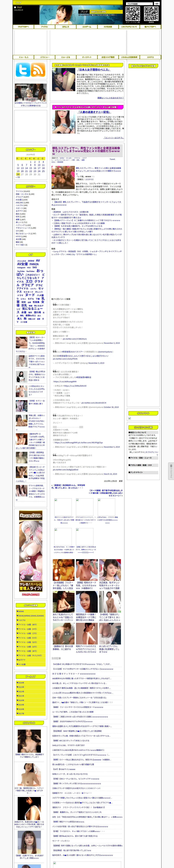The image size is (174, 868).
Task: Select the ポッカキット link in the second nav row
Action: tap(87, 57)
